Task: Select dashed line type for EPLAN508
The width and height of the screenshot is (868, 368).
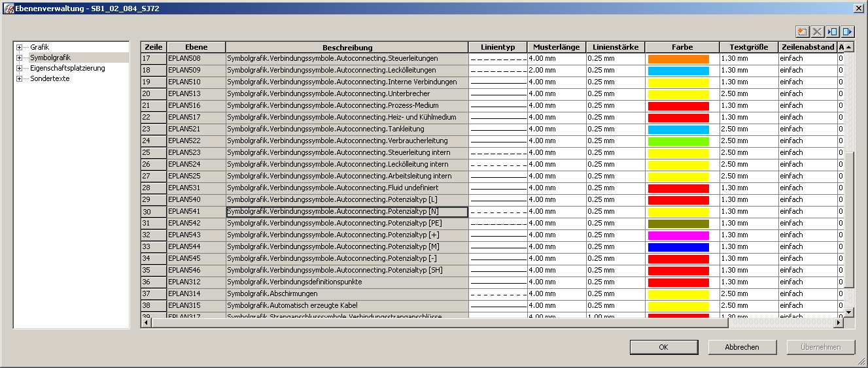Action: pyautogui.click(x=498, y=59)
